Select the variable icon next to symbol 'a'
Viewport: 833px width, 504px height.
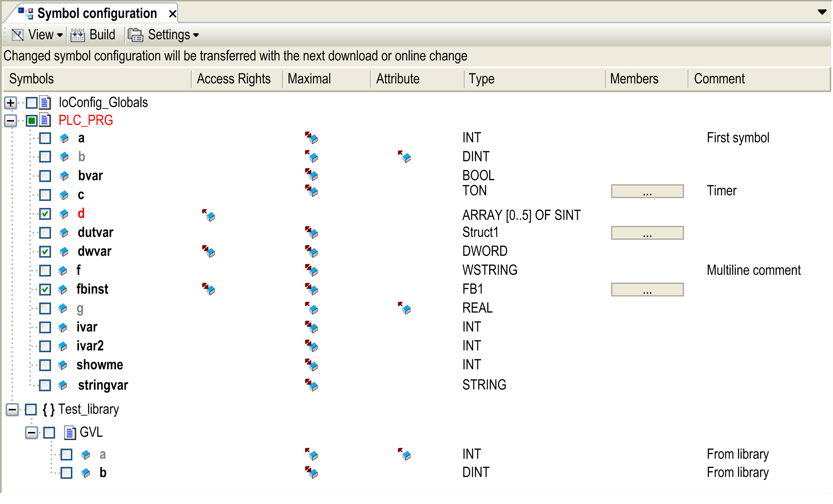tap(64, 138)
